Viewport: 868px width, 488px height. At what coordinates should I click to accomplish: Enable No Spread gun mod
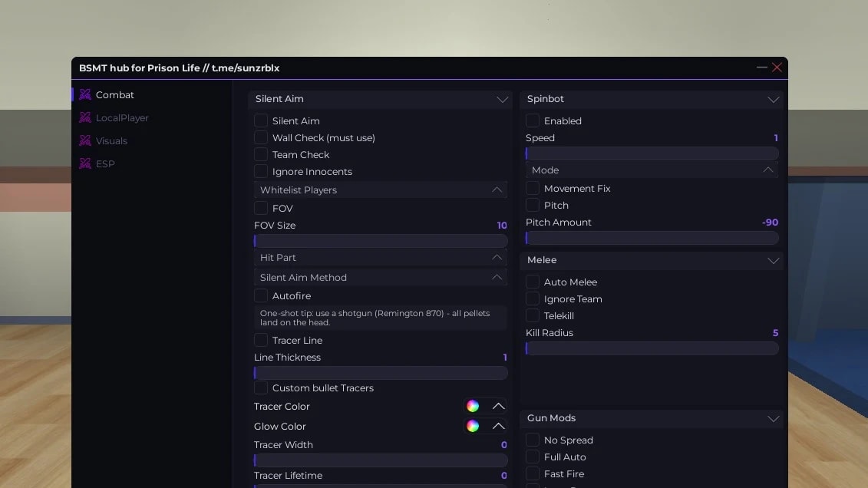click(x=533, y=440)
